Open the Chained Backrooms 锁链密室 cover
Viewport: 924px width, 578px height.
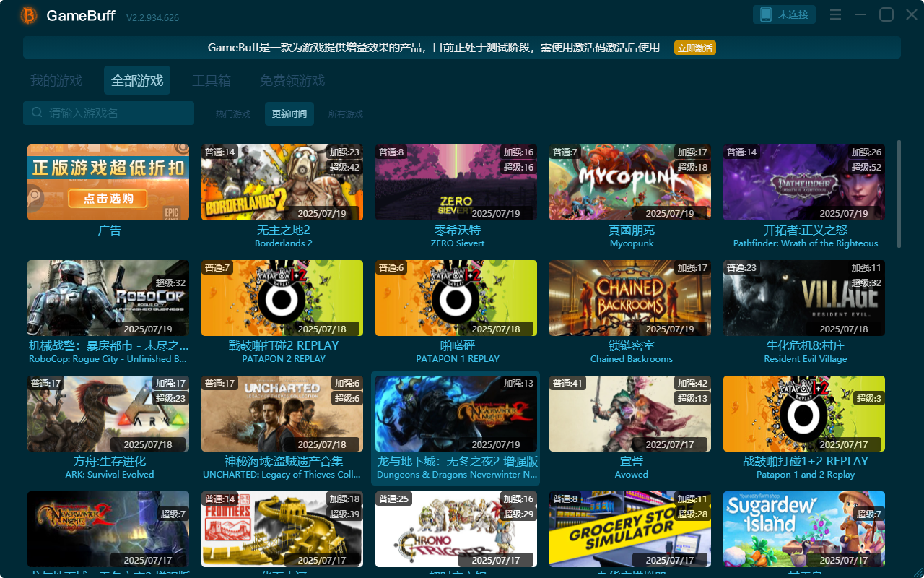click(629, 298)
